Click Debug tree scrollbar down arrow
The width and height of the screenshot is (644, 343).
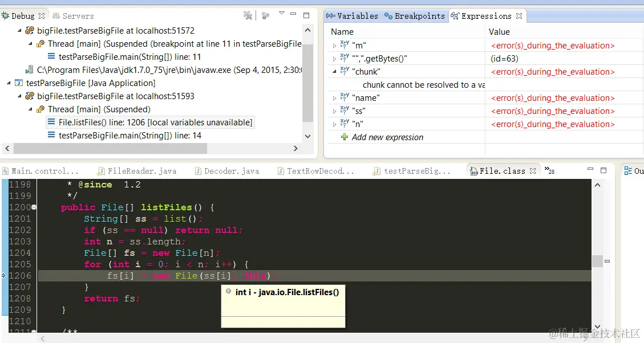click(307, 136)
